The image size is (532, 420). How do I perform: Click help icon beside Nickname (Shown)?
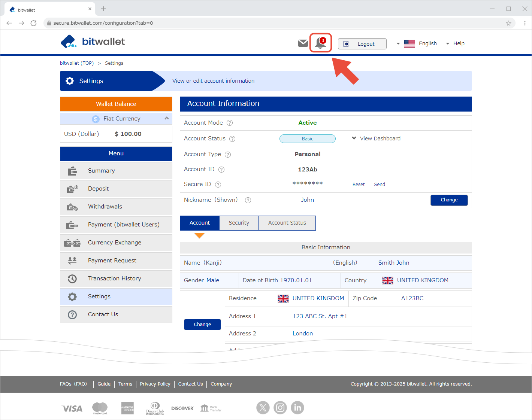248,200
